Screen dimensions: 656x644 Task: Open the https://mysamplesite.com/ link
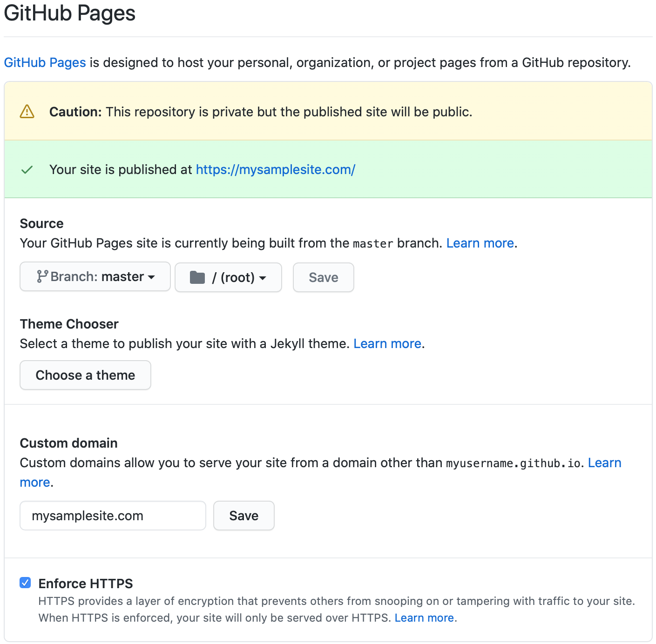click(x=276, y=170)
